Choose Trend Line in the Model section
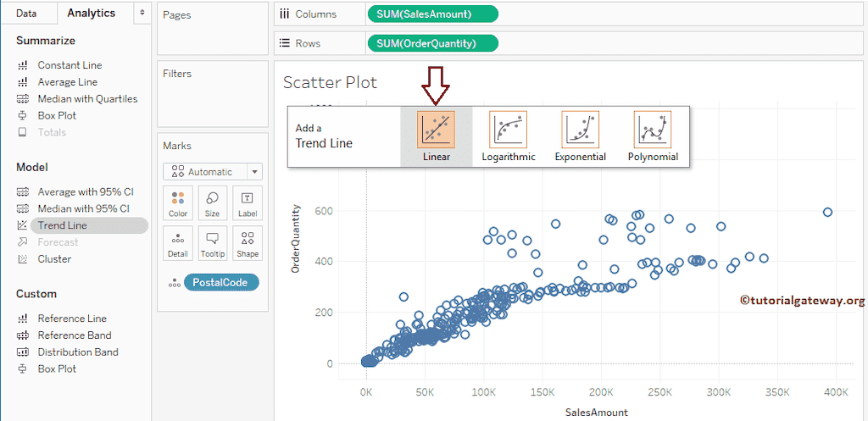The width and height of the screenshot is (868, 421). pos(62,225)
